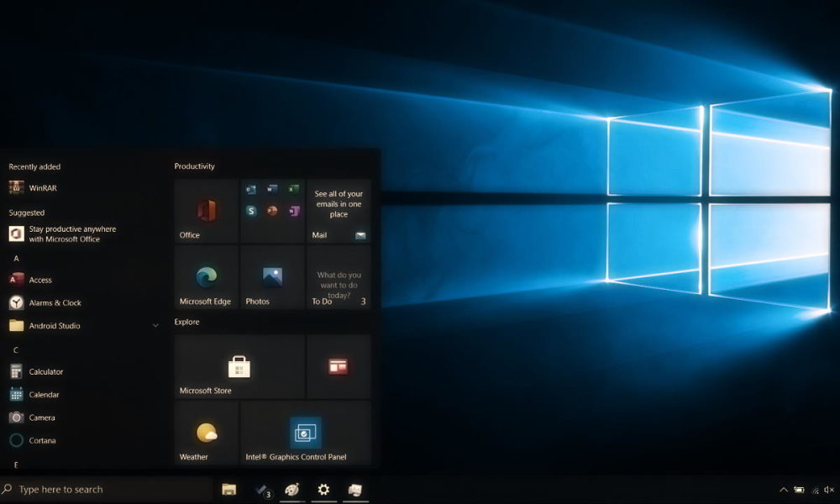Click the Recently added heading
Viewport: 840px width, 504px height.
pyautogui.click(x=34, y=166)
